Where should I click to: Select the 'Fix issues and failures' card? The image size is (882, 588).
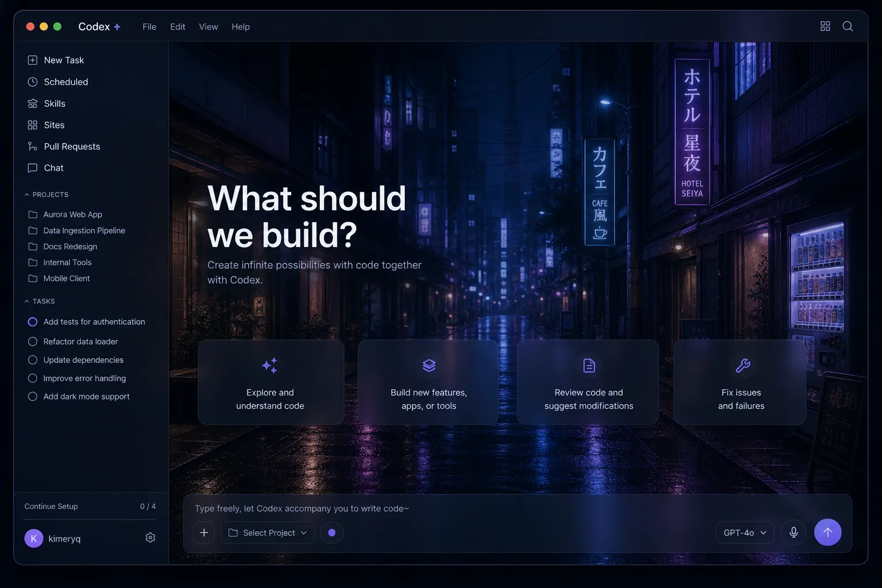(740, 382)
